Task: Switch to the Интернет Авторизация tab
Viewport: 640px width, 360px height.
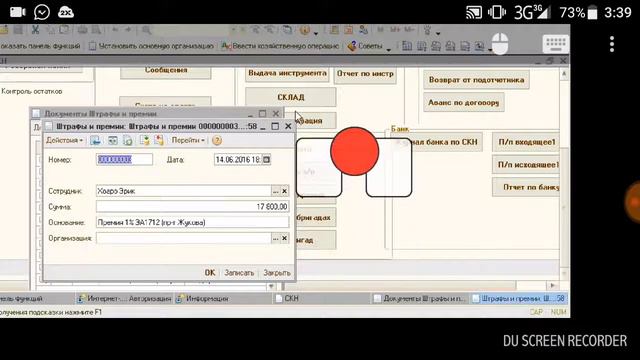Action: click(x=125, y=299)
